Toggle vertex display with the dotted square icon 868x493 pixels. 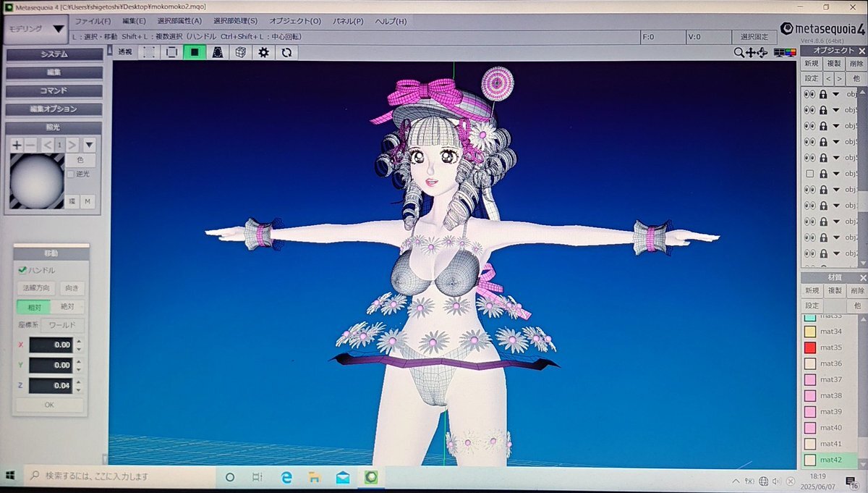pos(148,52)
